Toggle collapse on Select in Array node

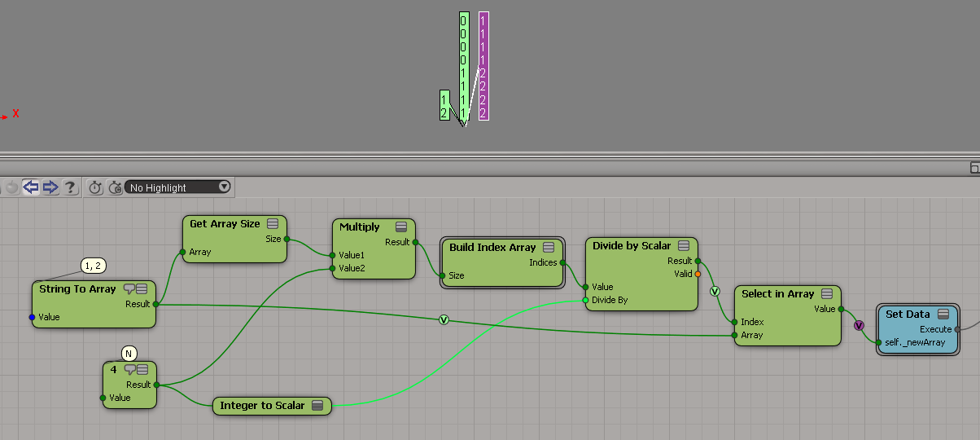[x=827, y=294]
